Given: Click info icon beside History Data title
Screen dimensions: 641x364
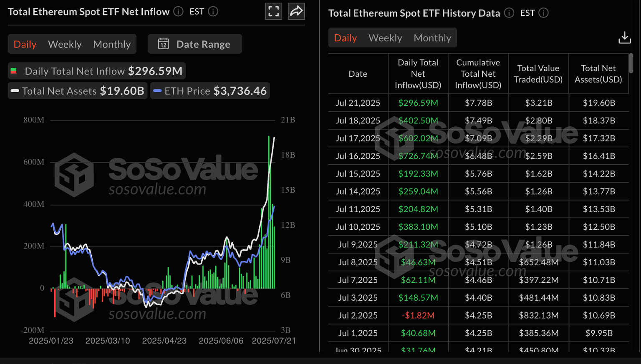Looking at the screenshot, I should point(509,13).
